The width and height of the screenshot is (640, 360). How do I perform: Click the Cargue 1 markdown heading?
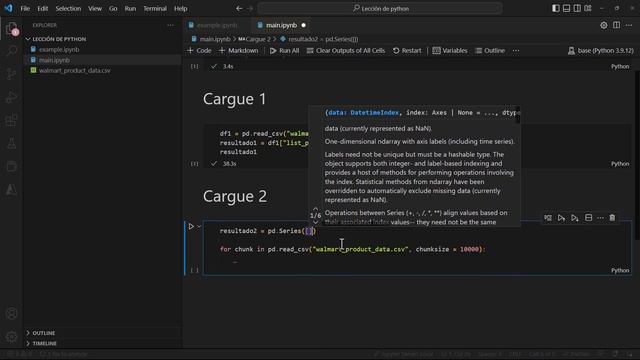[x=234, y=99]
